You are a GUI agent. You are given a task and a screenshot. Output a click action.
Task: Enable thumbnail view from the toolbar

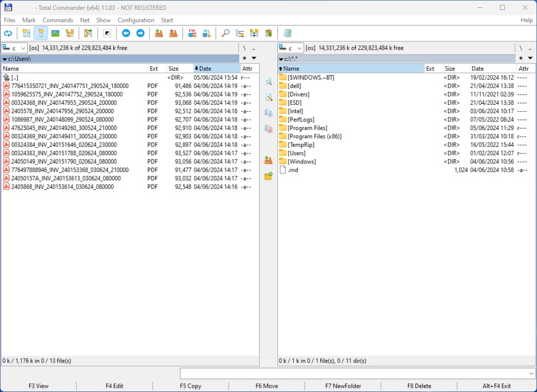[55, 33]
